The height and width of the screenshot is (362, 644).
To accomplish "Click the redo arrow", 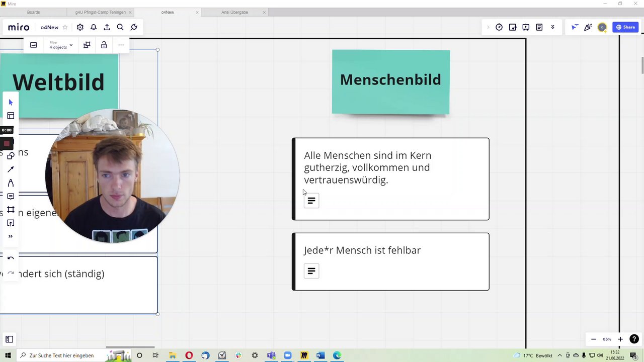I will 11,273.
